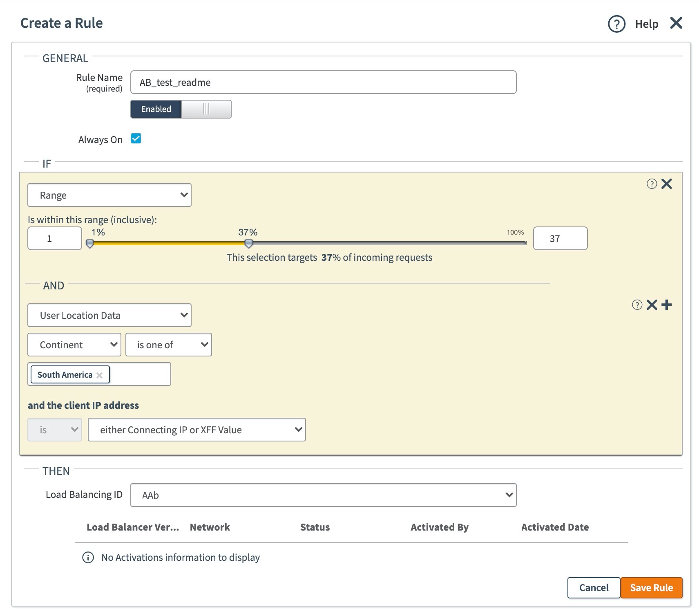
Task: Click the Save Rule button
Action: click(x=651, y=588)
